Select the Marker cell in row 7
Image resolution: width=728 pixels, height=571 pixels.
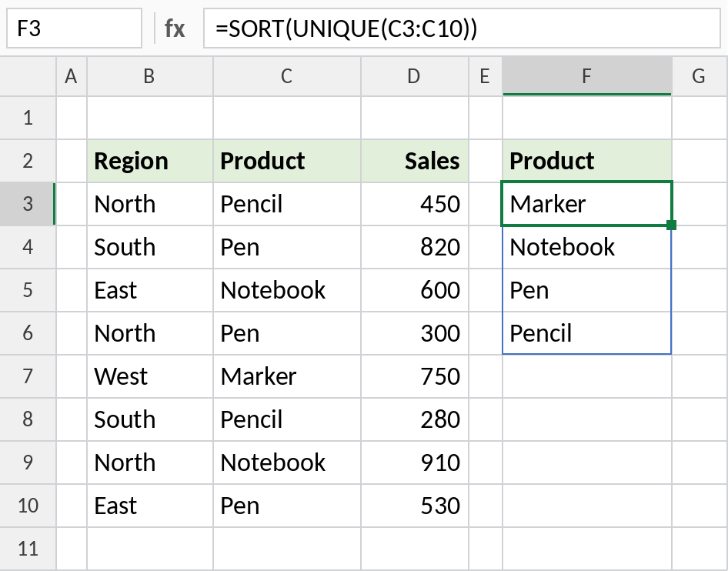(287, 376)
